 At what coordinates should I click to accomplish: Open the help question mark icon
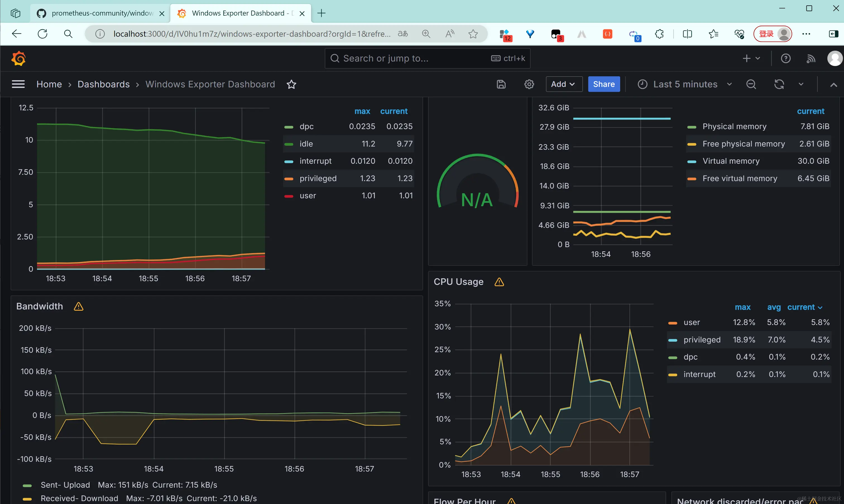coord(785,58)
